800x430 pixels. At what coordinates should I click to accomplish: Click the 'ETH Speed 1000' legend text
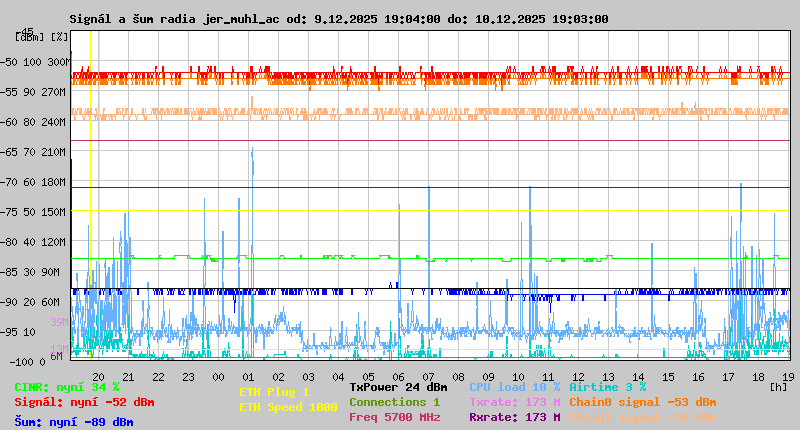click(288, 407)
